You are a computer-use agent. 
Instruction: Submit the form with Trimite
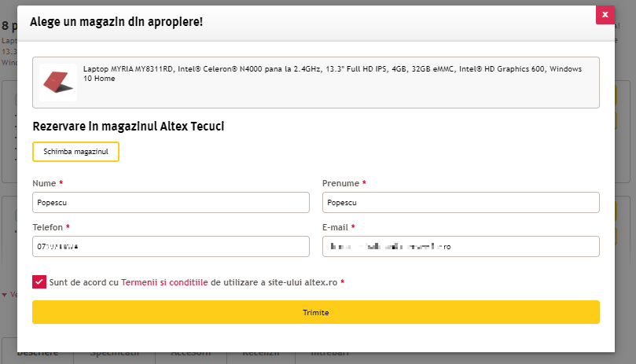316,312
